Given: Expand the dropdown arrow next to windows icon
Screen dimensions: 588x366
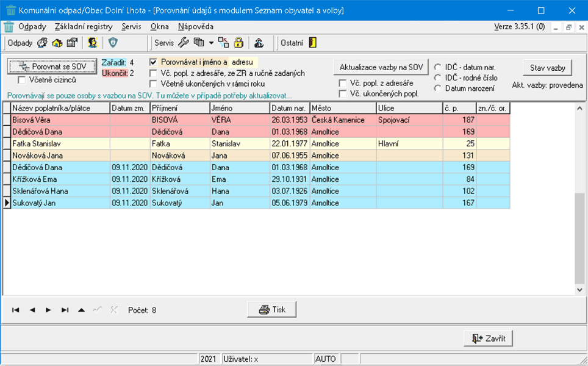Looking at the screenshot, I should click(x=211, y=43).
